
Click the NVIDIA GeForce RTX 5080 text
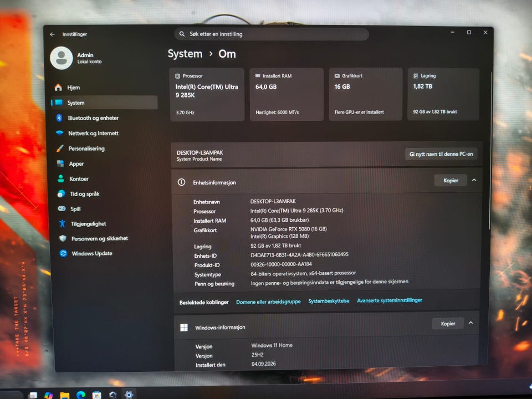tap(288, 229)
